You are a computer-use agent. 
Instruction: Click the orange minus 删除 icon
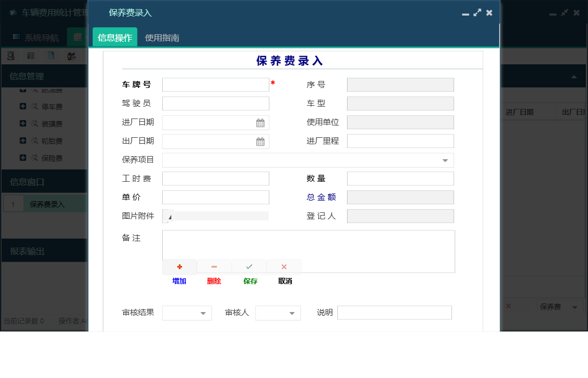[x=214, y=266]
